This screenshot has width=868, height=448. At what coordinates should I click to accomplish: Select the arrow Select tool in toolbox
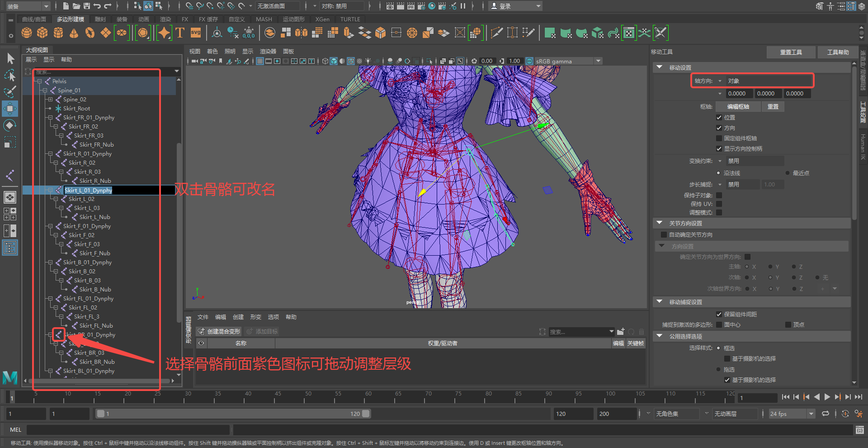(x=10, y=58)
